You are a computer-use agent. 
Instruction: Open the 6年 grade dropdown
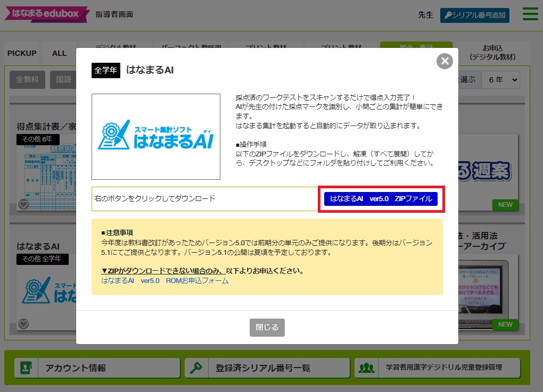[501, 80]
